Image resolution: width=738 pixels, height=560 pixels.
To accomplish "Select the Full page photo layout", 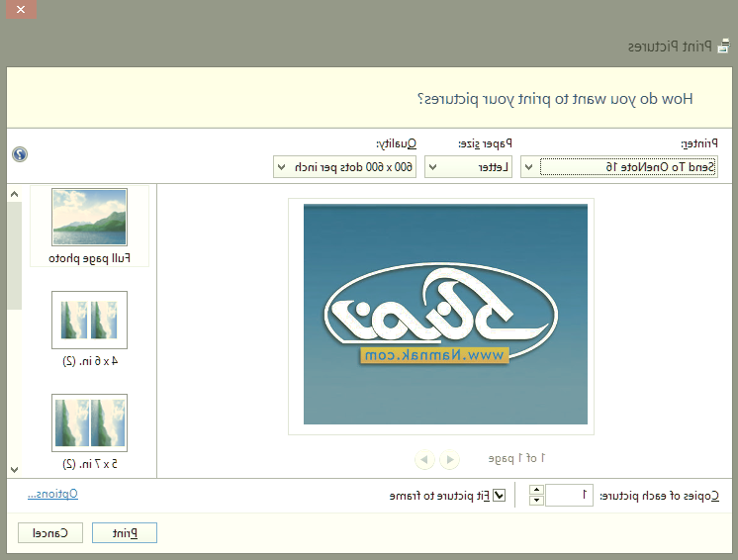I will (x=89, y=226).
